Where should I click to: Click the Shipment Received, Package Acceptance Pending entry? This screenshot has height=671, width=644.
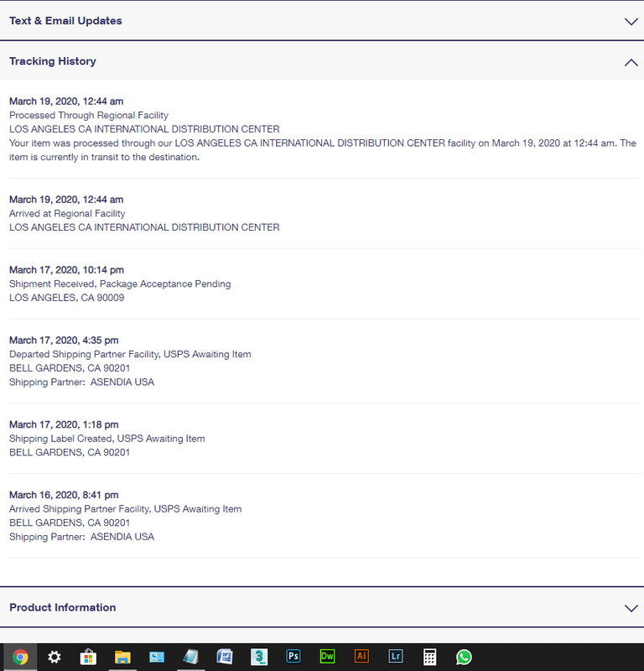[120, 283]
